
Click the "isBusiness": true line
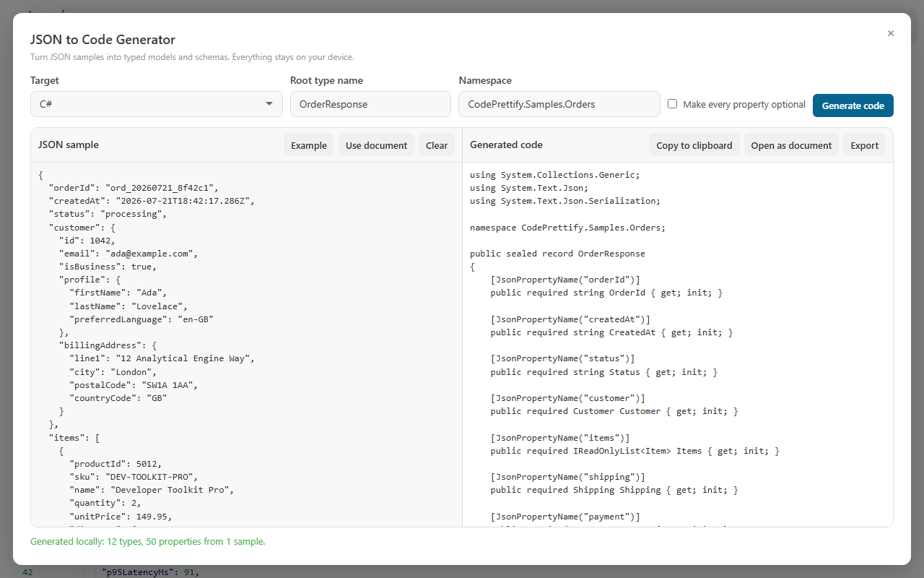(x=108, y=267)
